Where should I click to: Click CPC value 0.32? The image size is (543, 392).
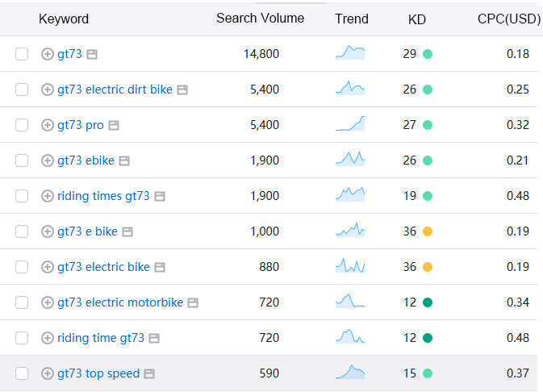[518, 125]
